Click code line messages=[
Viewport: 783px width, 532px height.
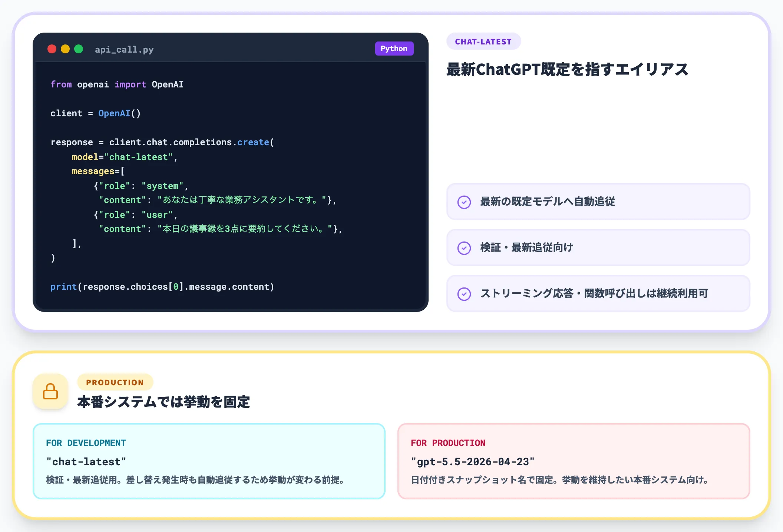pyautogui.click(x=98, y=171)
